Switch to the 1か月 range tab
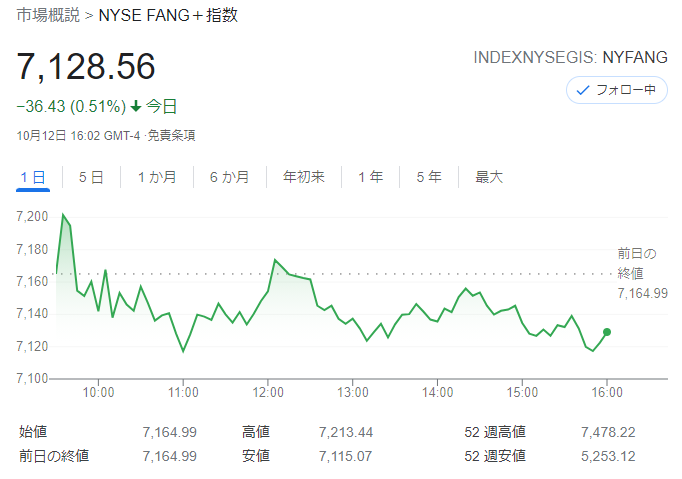The width and height of the screenshot is (682, 479). [157, 177]
